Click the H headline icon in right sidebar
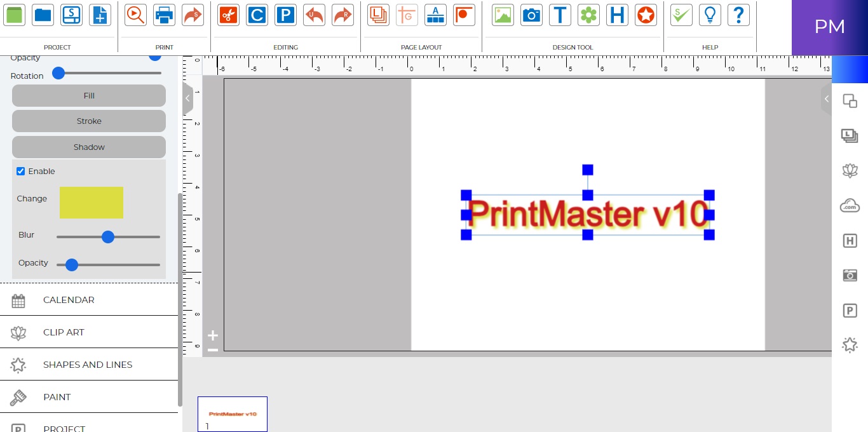 point(850,241)
